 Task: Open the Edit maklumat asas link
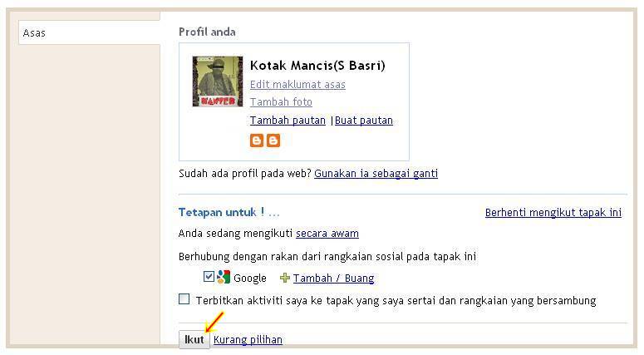tap(297, 85)
